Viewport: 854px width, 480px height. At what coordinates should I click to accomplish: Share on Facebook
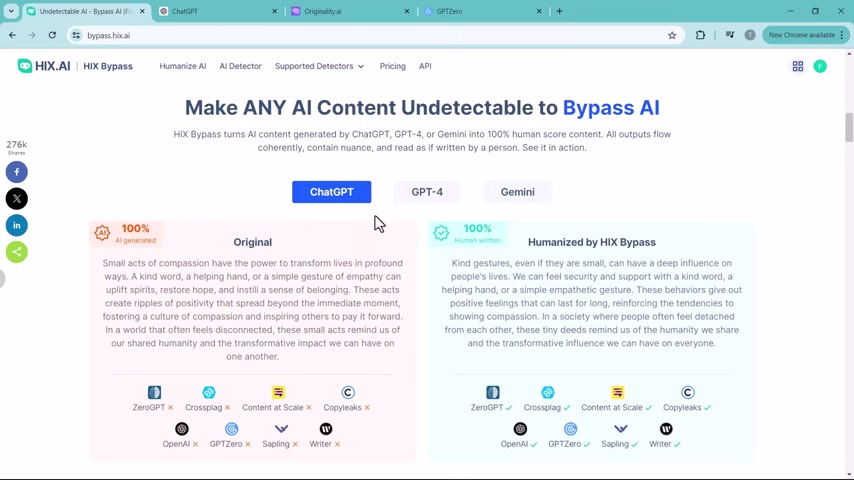click(17, 172)
